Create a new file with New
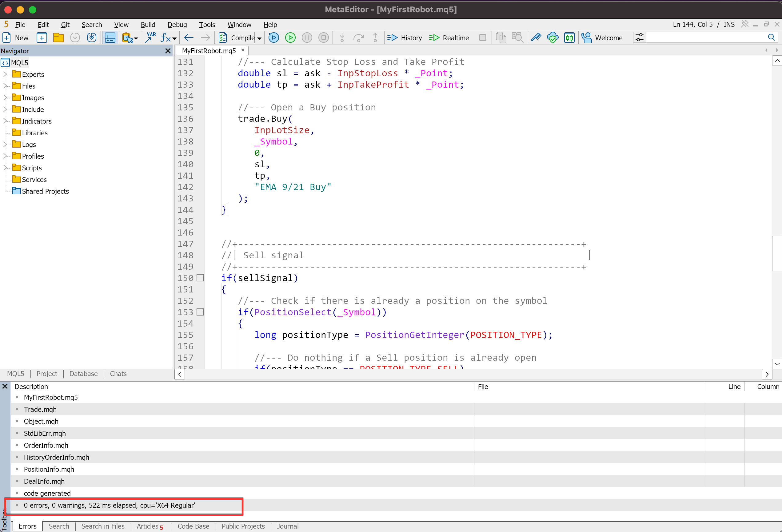Viewport: 782px width, 532px height. pyautogui.click(x=15, y=38)
